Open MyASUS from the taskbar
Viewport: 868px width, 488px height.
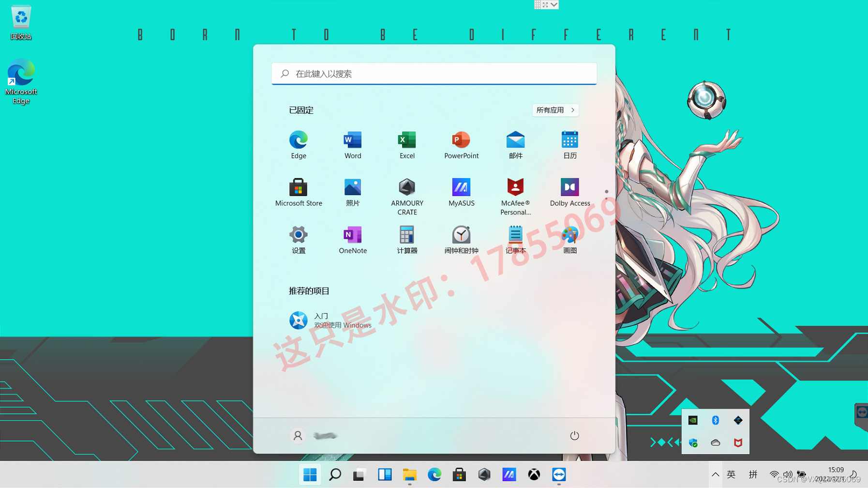pos(509,474)
